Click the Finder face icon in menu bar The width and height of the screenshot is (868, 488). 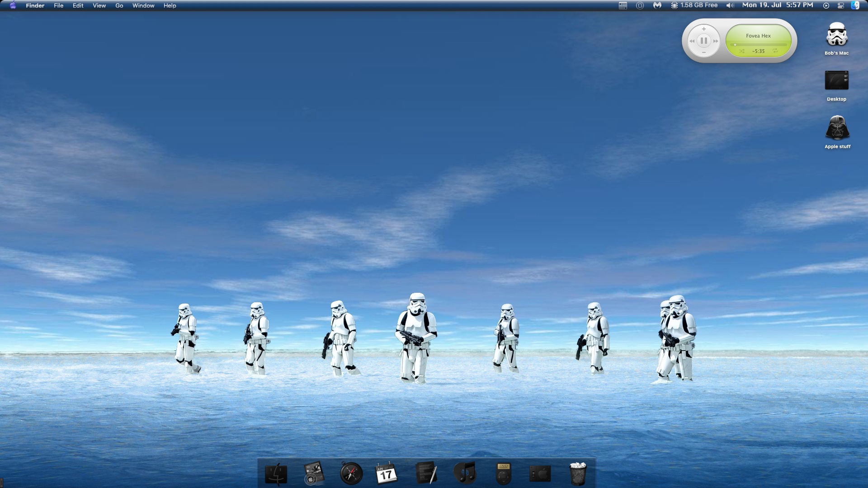[x=855, y=5]
